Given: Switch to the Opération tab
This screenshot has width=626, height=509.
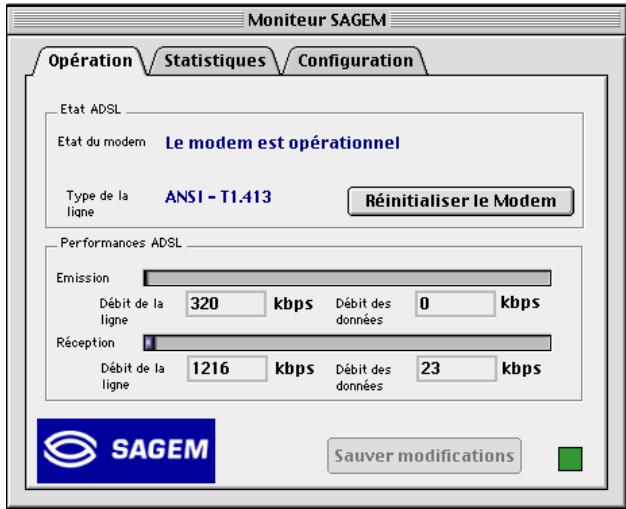Looking at the screenshot, I should click(90, 61).
